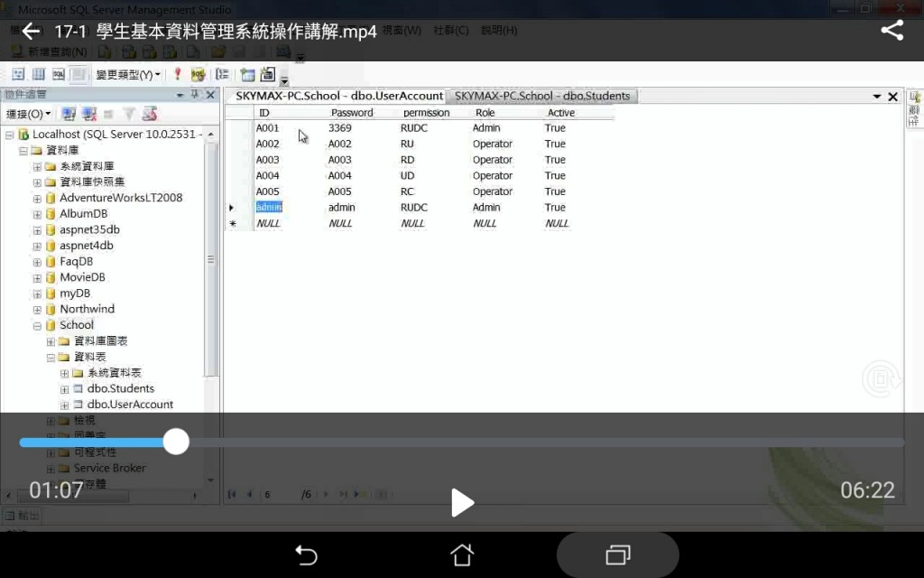The height and width of the screenshot is (578, 924).
Task: Click Object Explorer stop icon
Action: pos(108,115)
